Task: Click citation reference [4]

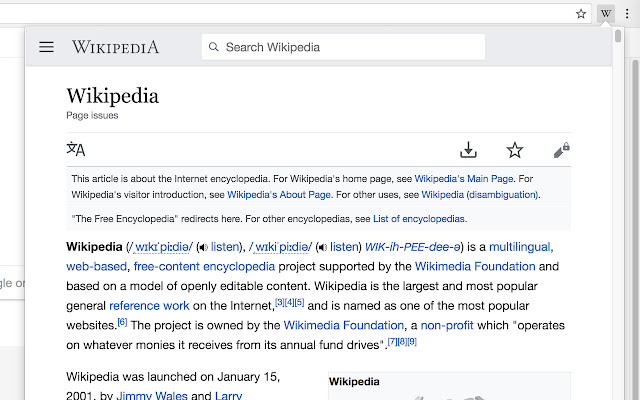Action: (x=289, y=302)
